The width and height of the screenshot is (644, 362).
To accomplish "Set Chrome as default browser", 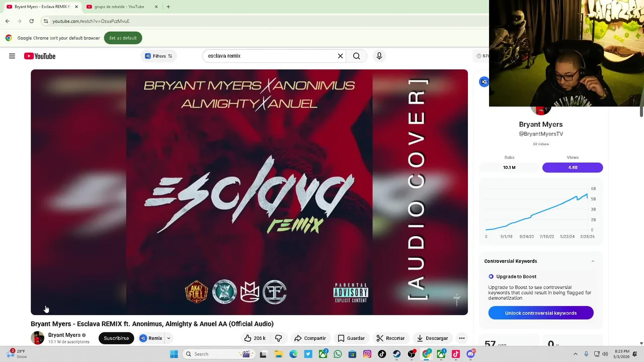I will coord(123,38).
